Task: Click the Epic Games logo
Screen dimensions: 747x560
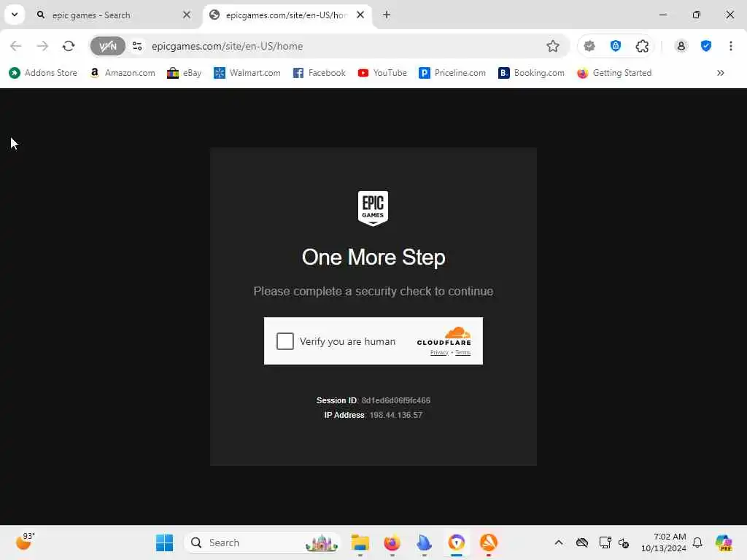Action: [373, 208]
